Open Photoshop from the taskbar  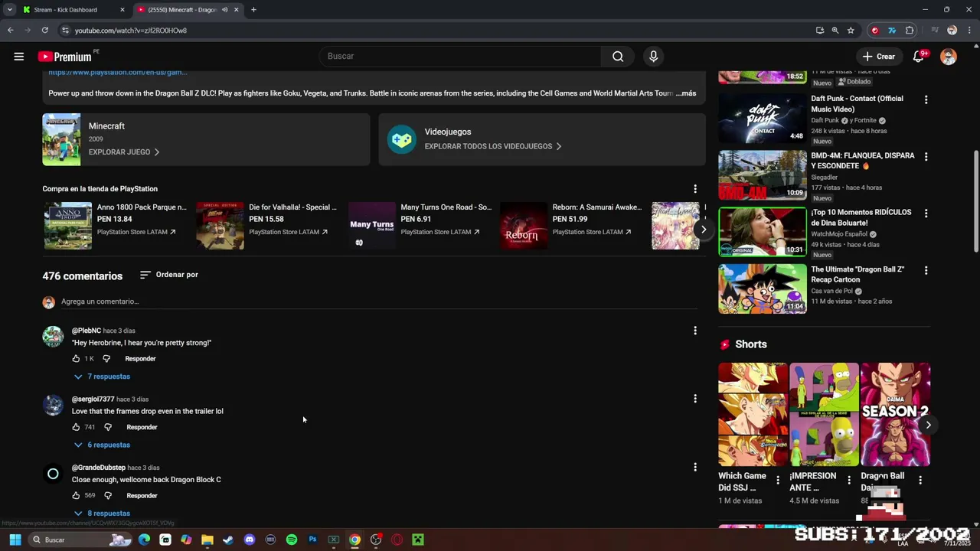[312, 540]
